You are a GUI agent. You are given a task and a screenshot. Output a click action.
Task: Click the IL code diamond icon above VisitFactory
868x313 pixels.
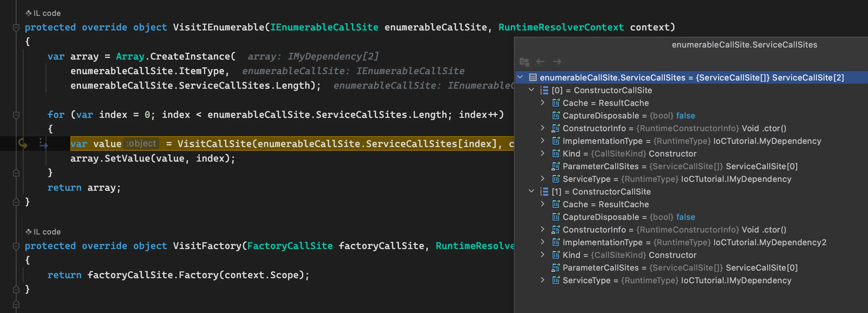[29, 232]
